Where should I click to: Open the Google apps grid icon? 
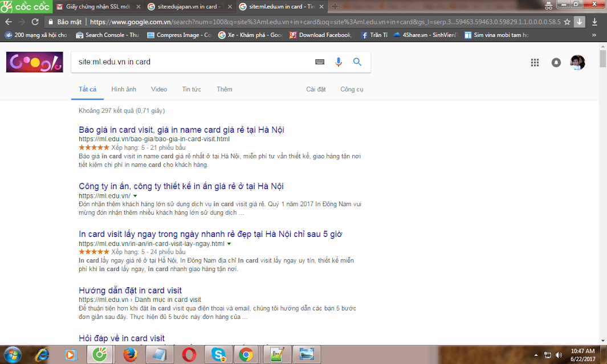click(535, 62)
